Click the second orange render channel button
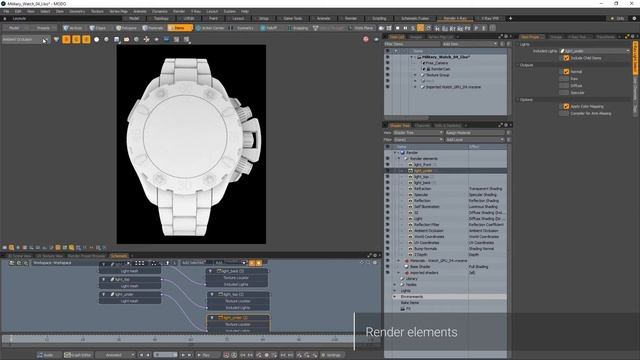This screenshot has width=640, height=360. point(76,39)
